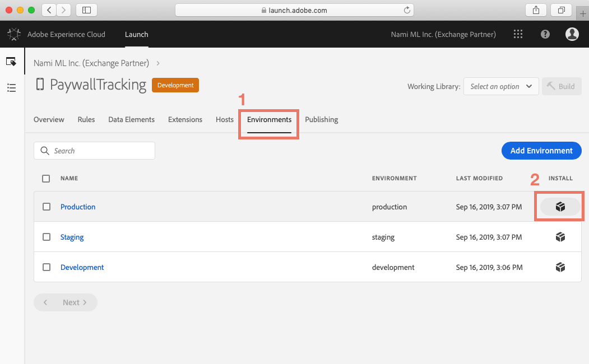Image resolution: width=589 pixels, height=364 pixels.
Task: Open the solution switcher grid icon
Action: 518,34
